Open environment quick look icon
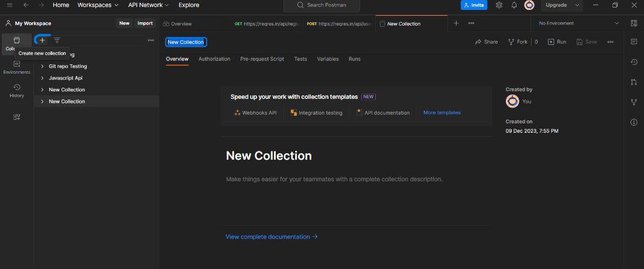Image resolution: width=644 pixels, height=269 pixels. click(x=633, y=23)
